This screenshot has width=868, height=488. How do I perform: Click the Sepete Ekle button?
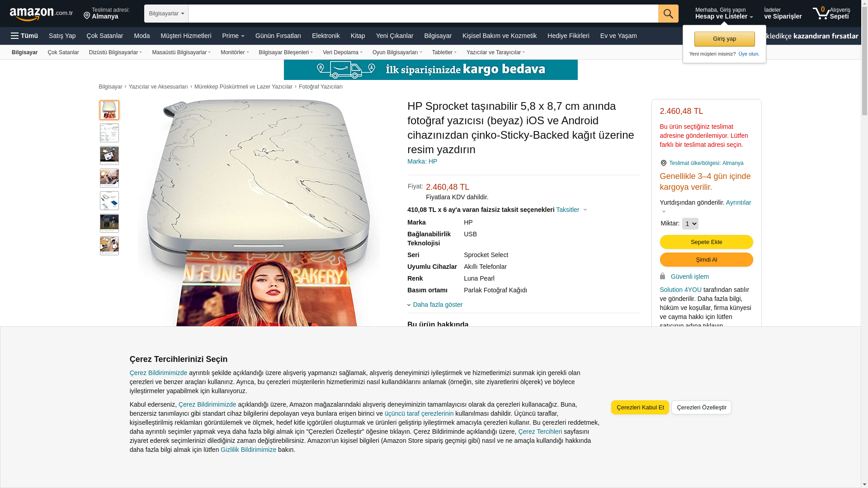[706, 242]
